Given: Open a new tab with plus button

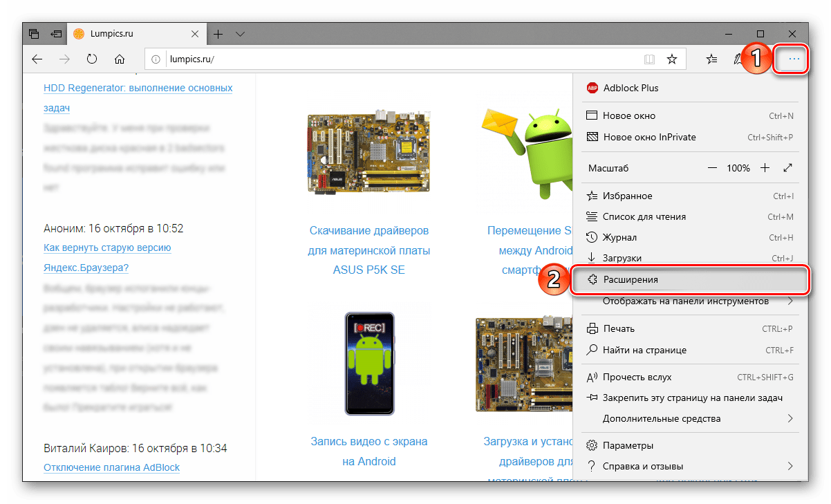Looking at the screenshot, I should pyautogui.click(x=218, y=34).
